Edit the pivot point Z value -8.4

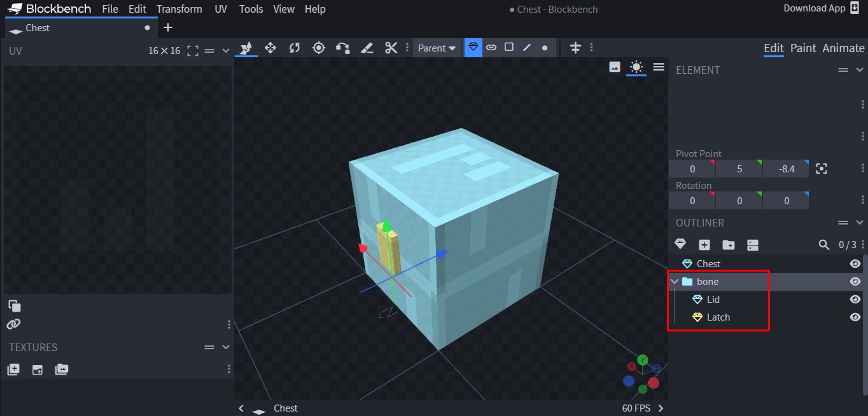[x=787, y=169]
